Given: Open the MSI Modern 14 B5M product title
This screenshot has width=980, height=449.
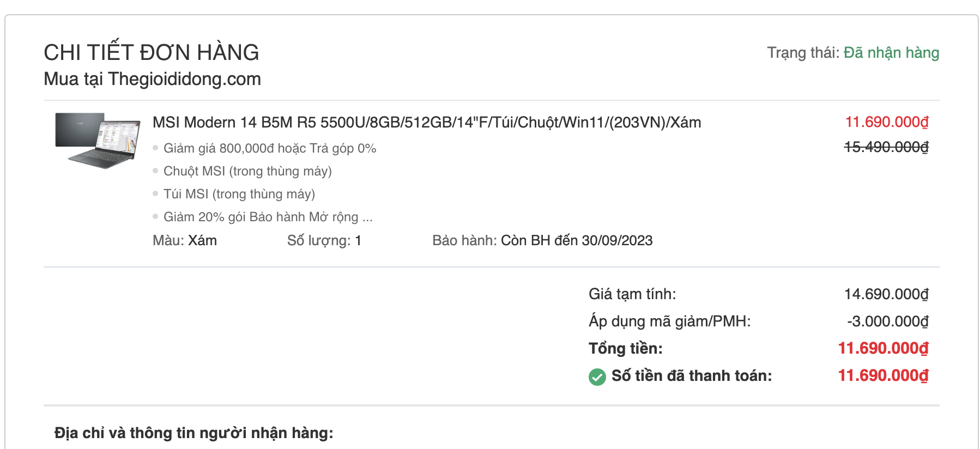Looking at the screenshot, I should pyautogui.click(x=427, y=122).
